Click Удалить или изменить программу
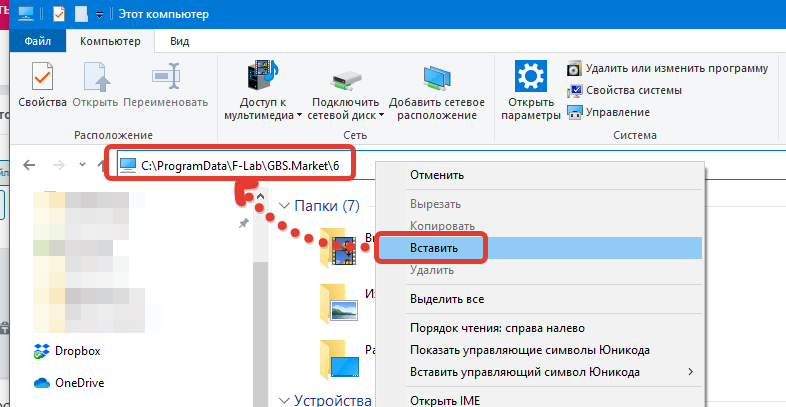The image size is (786, 407). pos(667,69)
